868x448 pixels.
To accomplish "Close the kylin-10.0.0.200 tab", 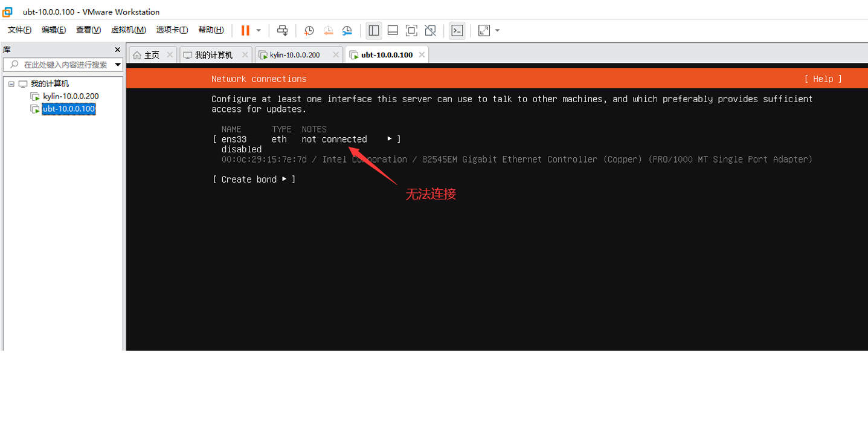I will click(x=336, y=54).
